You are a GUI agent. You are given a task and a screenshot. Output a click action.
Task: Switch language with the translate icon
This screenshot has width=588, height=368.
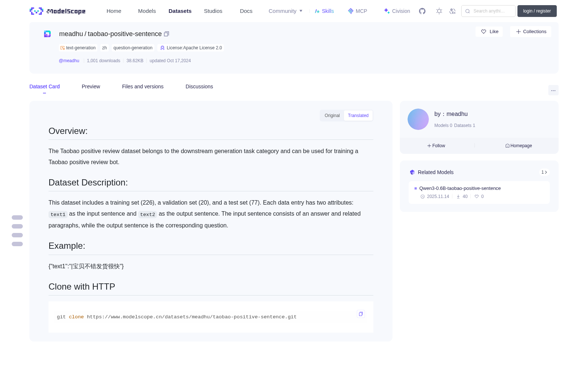(x=452, y=11)
